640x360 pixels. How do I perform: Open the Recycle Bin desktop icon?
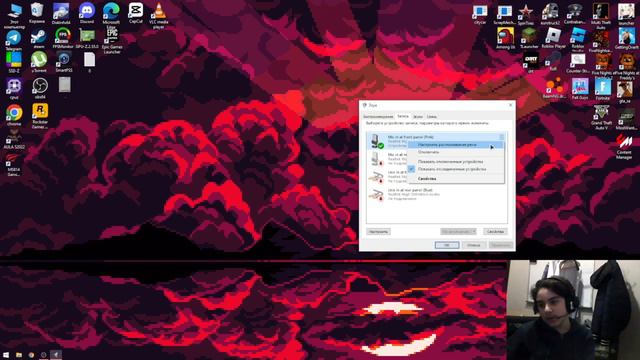[x=37, y=13]
